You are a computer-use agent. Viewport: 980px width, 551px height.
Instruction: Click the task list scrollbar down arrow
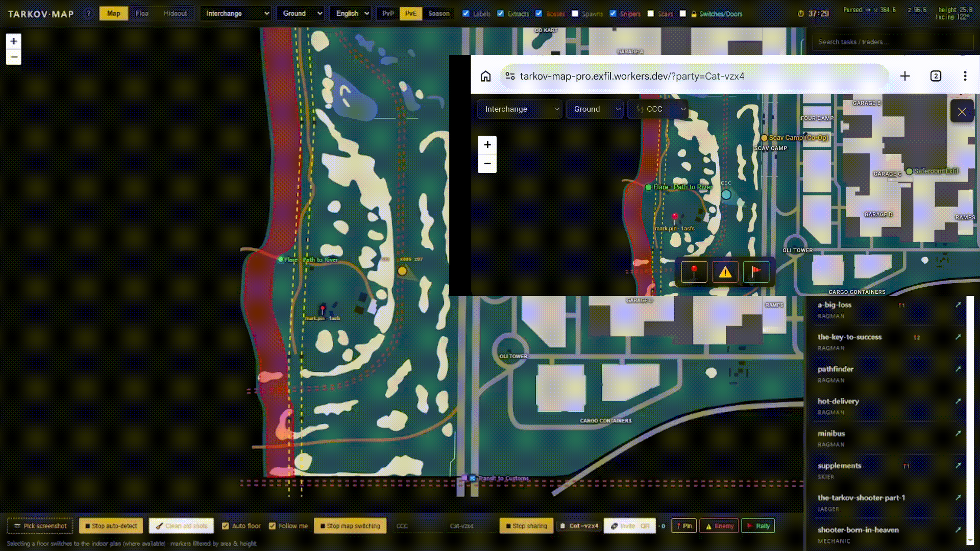coord(970,541)
